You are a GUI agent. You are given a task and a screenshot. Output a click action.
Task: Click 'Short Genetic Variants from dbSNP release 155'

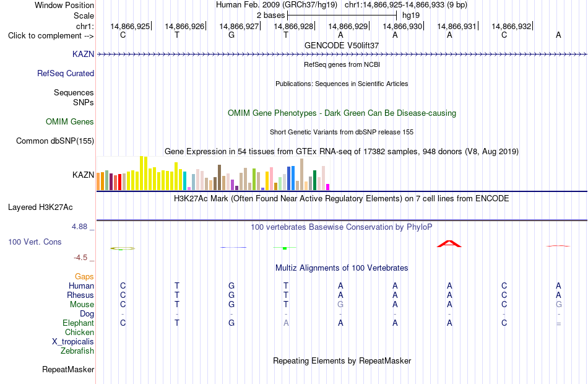click(x=342, y=132)
